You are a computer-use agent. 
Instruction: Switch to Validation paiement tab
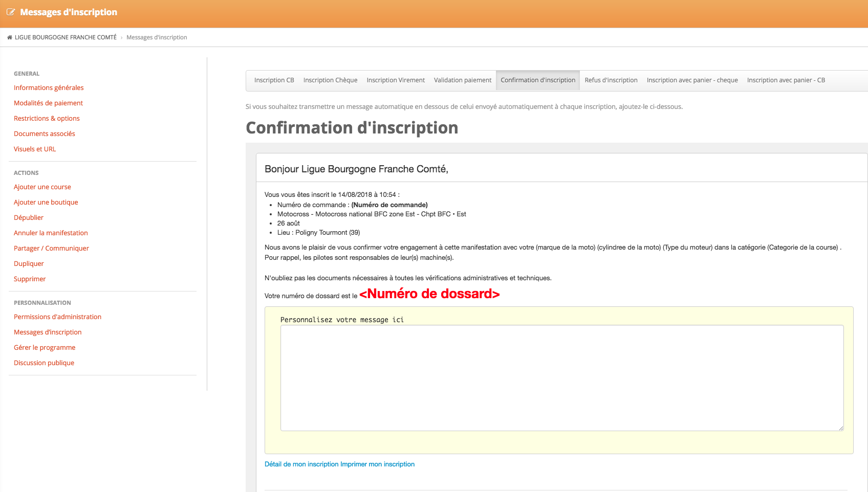[x=463, y=80]
